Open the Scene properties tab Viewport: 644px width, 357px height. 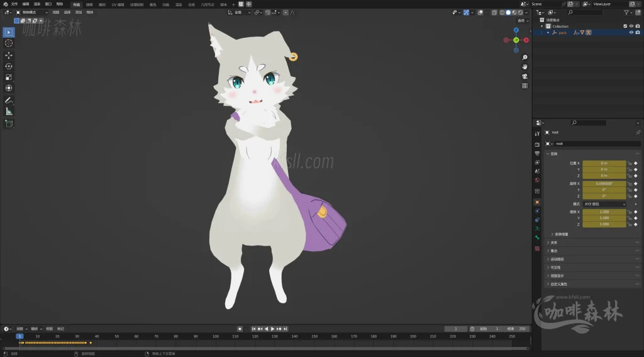click(537, 171)
